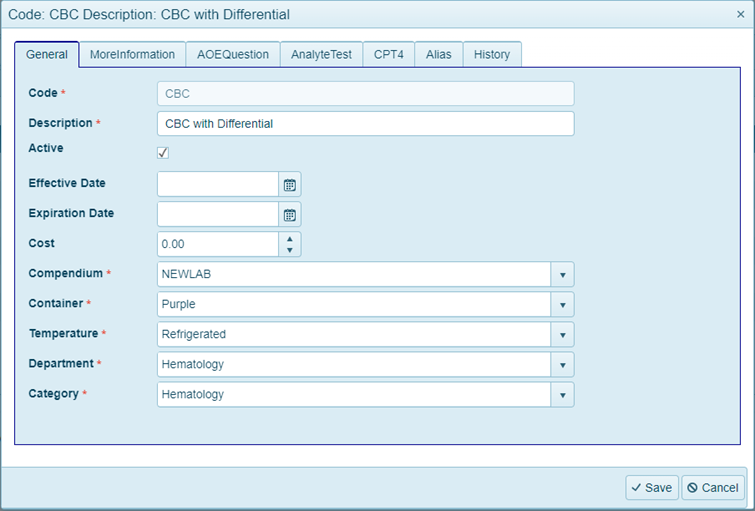View the History tab
Image resolution: width=755 pixels, height=511 pixels.
click(492, 55)
